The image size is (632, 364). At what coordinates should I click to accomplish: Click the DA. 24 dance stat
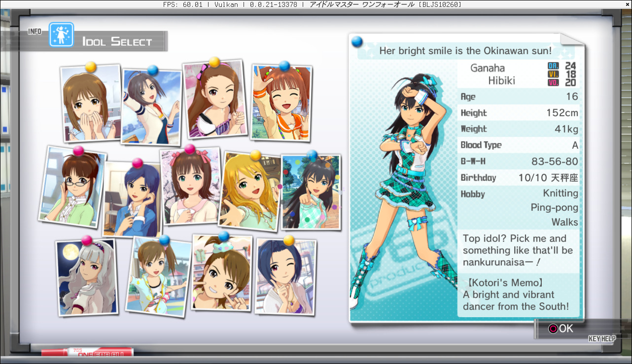click(562, 66)
